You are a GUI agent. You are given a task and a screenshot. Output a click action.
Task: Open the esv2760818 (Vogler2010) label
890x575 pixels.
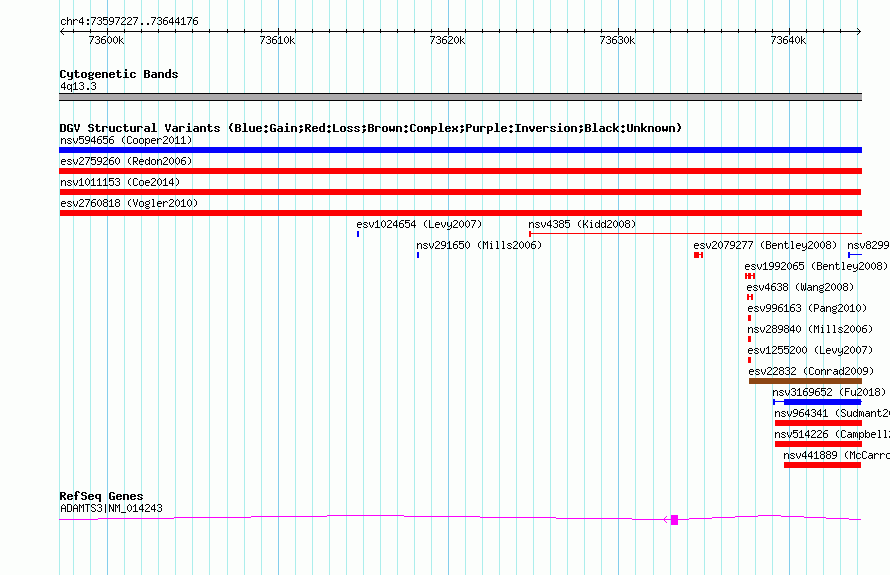tap(129, 203)
